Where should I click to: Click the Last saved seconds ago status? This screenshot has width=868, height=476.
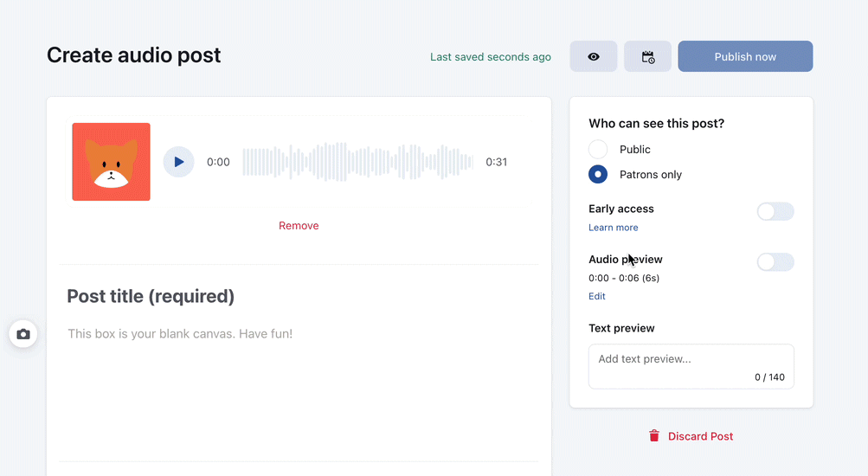tap(491, 57)
